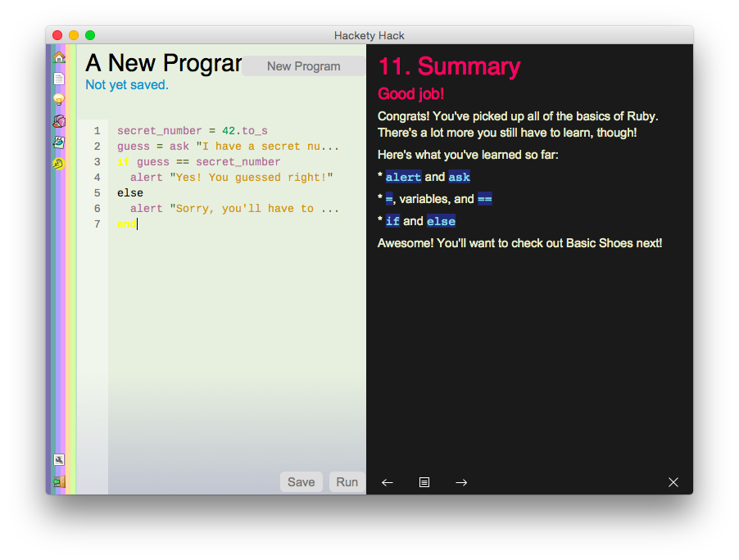Click highlighted 'else' keyword in lesson

coord(441,221)
